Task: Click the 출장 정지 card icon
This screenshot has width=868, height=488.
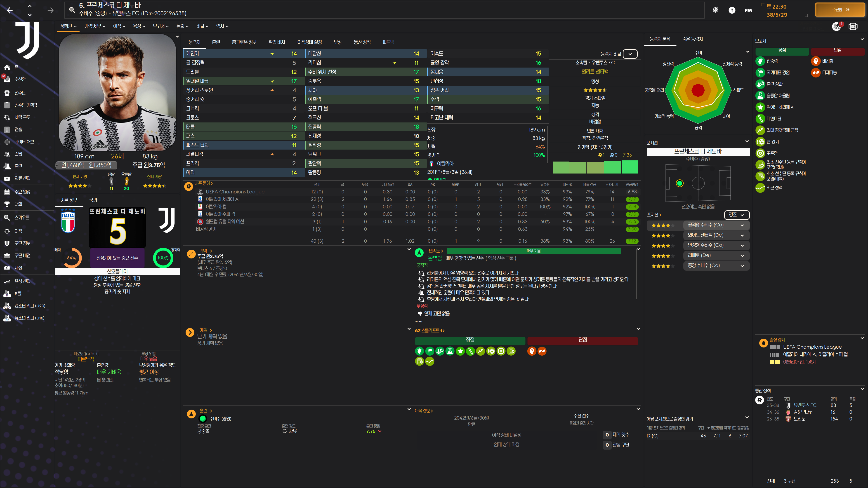Action: click(x=763, y=343)
